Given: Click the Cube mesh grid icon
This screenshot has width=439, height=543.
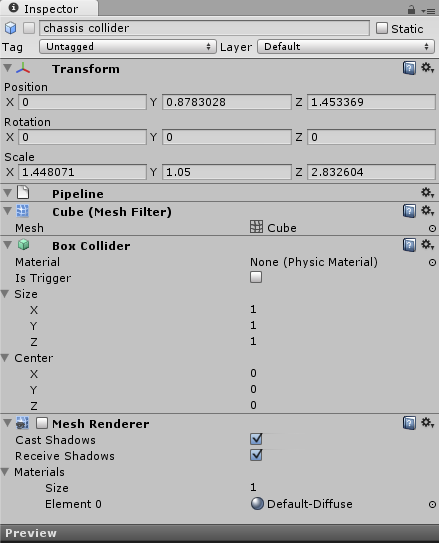Looking at the screenshot, I should 257,227.
